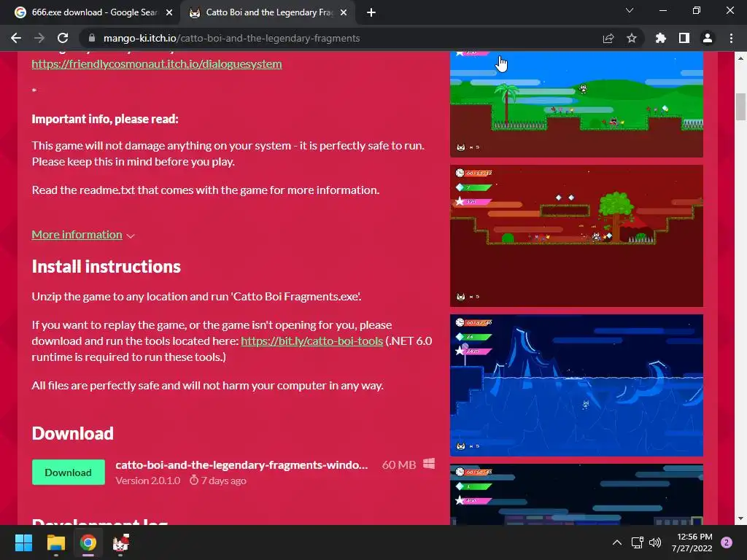
Task: Open Chrome three-dot menu
Action: tap(731, 38)
